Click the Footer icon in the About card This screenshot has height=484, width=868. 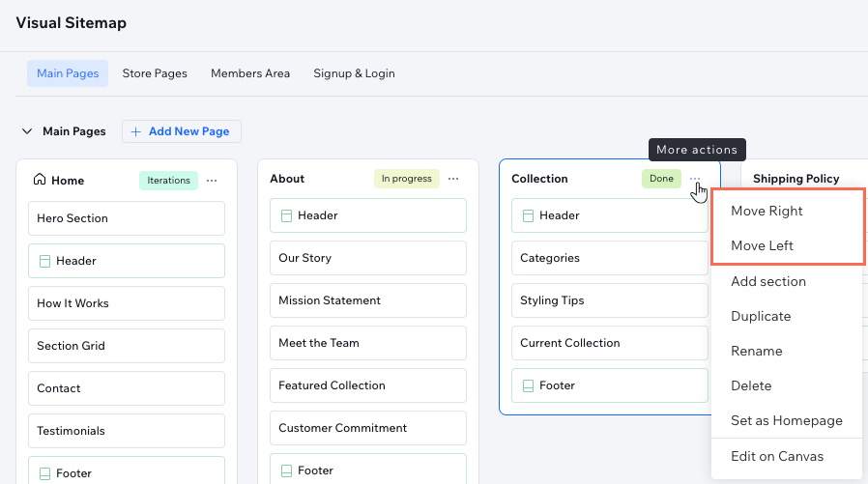(x=286, y=470)
